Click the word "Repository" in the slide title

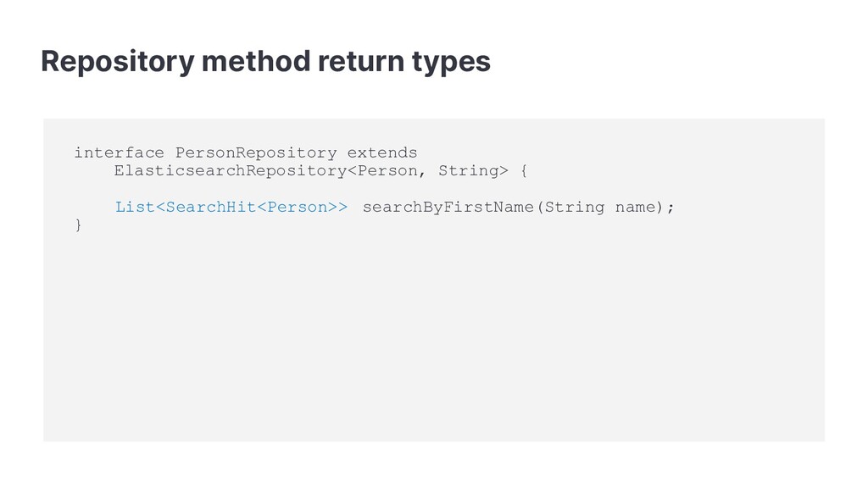pyautogui.click(x=117, y=62)
